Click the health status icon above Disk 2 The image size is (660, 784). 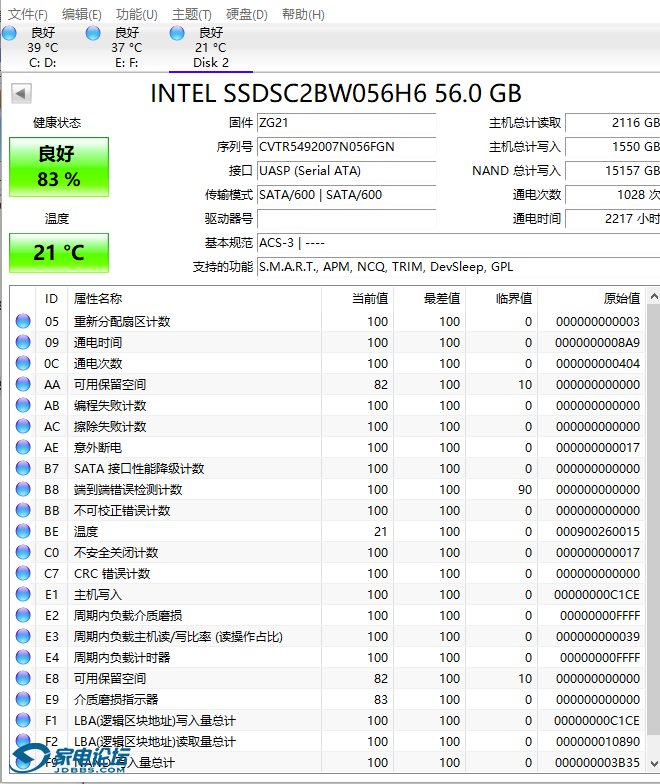tap(177, 33)
